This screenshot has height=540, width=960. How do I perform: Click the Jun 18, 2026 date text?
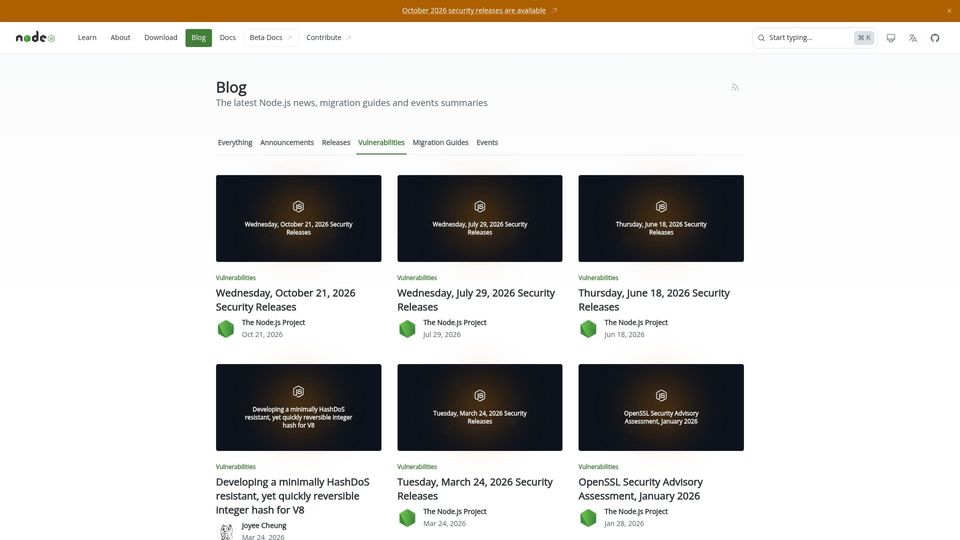pos(624,335)
